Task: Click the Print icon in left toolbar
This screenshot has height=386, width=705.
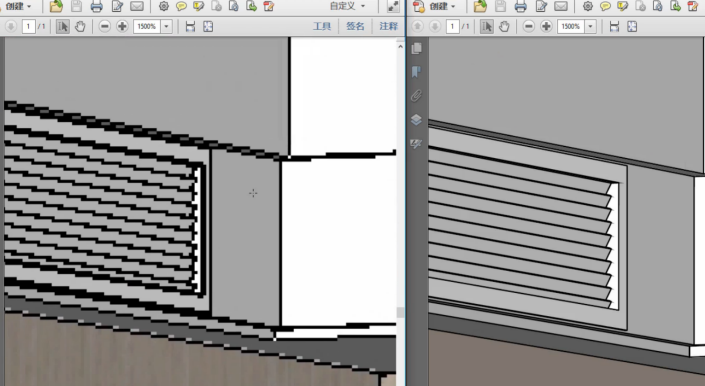Action: click(x=96, y=6)
